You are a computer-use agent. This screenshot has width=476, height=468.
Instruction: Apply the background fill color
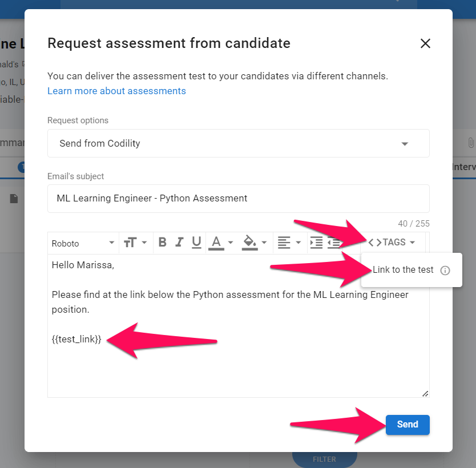coord(249,243)
